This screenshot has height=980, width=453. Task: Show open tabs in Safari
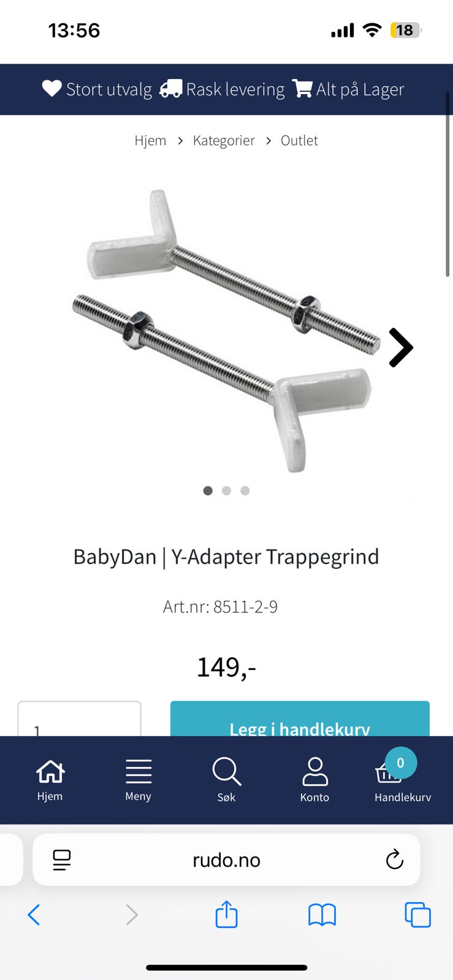417,915
